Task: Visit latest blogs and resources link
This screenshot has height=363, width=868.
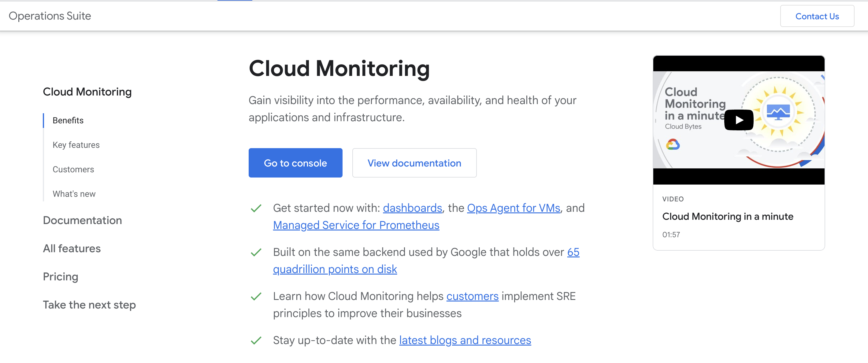Action: click(x=465, y=340)
